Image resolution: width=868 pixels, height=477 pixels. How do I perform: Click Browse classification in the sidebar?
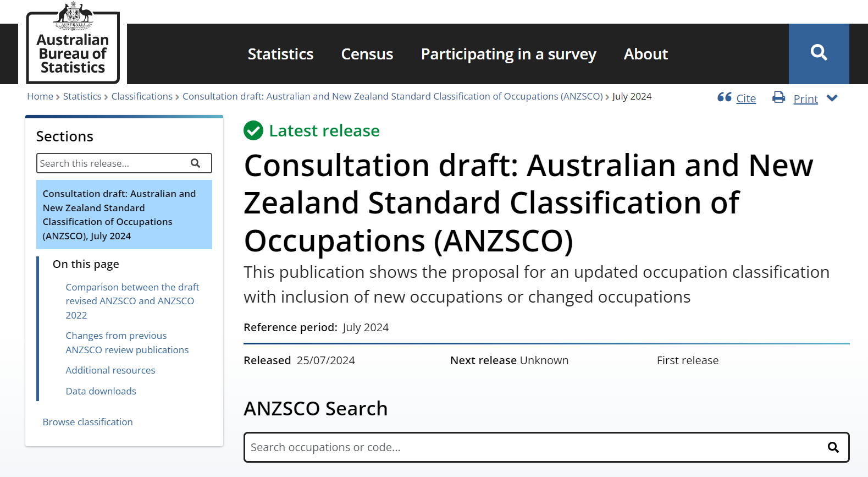pos(87,421)
